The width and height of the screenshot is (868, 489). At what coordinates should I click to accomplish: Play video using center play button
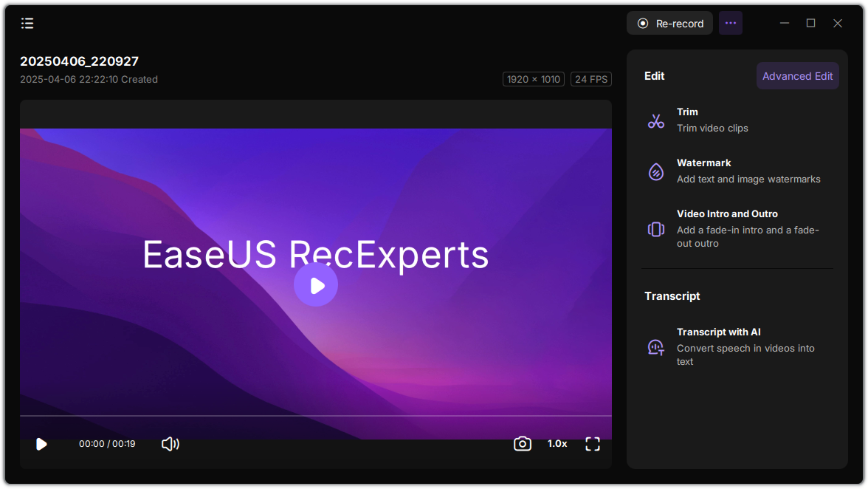point(316,284)
